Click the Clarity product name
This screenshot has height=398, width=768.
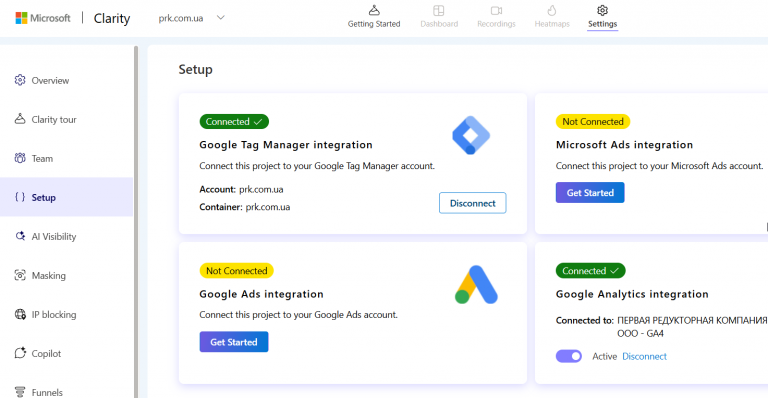click(112, 18)
